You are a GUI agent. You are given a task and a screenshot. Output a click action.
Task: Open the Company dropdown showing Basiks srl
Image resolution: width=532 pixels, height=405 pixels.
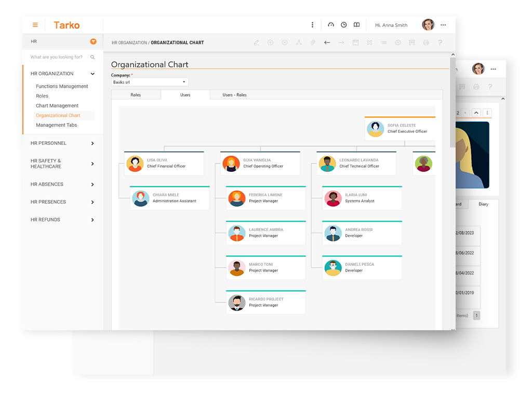tap(150, 82)
